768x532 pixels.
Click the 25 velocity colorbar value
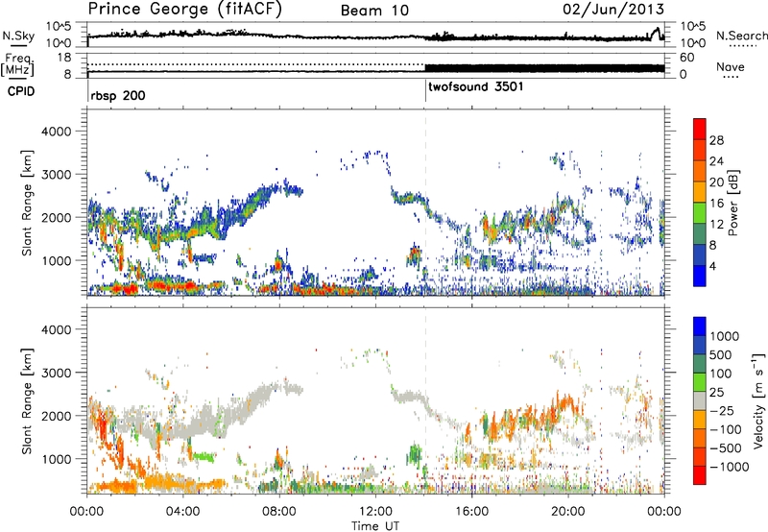click(x=716, y=392)
